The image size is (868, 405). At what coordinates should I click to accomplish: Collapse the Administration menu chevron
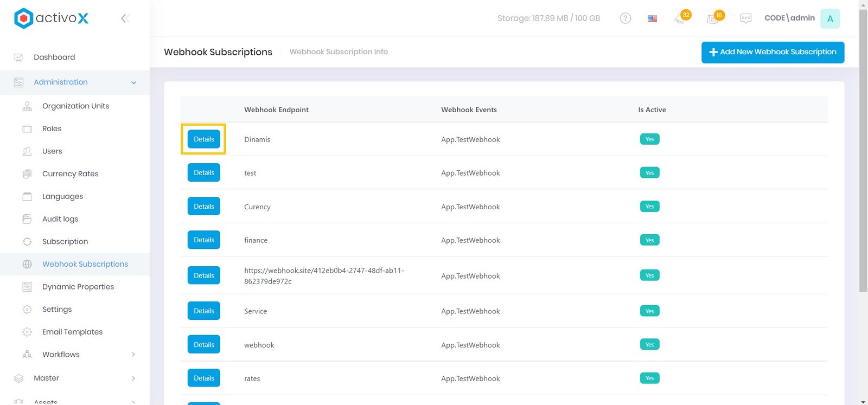tap(133, 82)
